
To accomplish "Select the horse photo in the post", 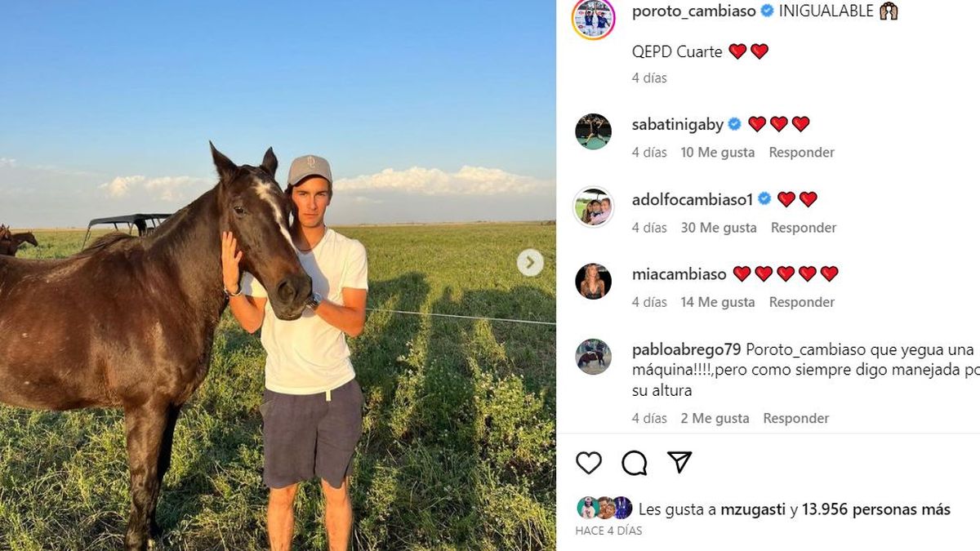I will [x=278, y=275].
